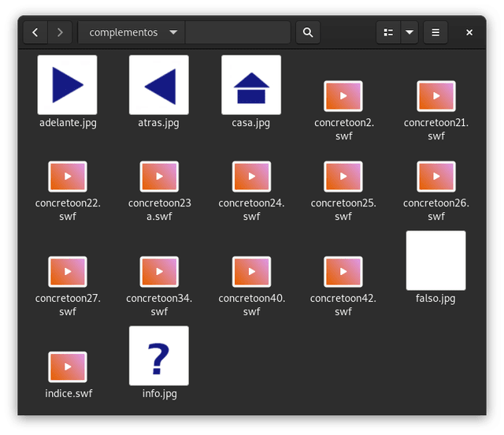Click the empty path bar area
Image resolution: width=504 pixels, height=435 pixels.
click(238, 32)
